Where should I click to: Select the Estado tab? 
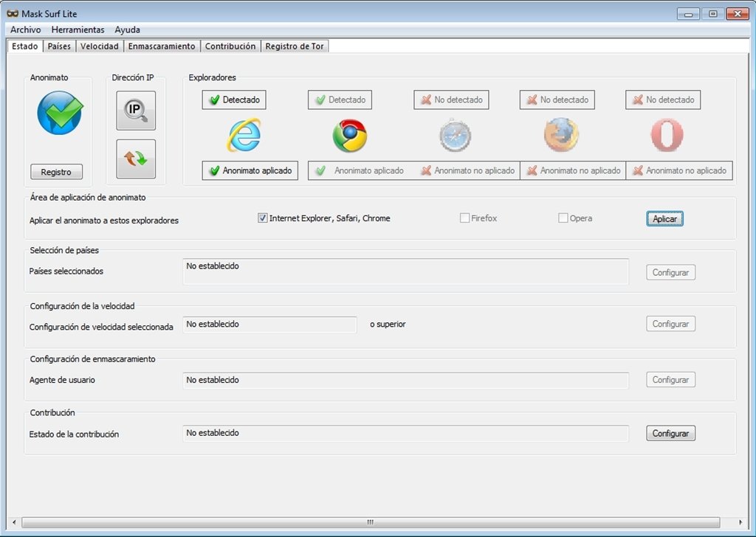(24, 46)
